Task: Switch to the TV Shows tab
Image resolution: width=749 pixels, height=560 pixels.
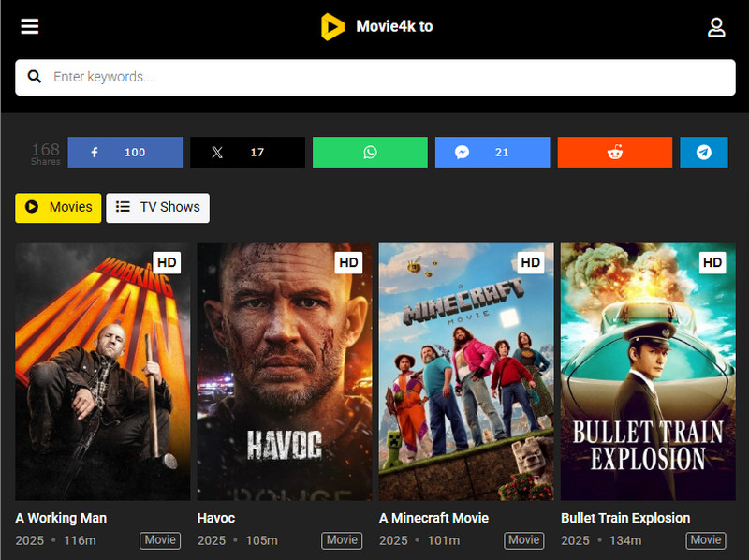Action: click(157, 208)
